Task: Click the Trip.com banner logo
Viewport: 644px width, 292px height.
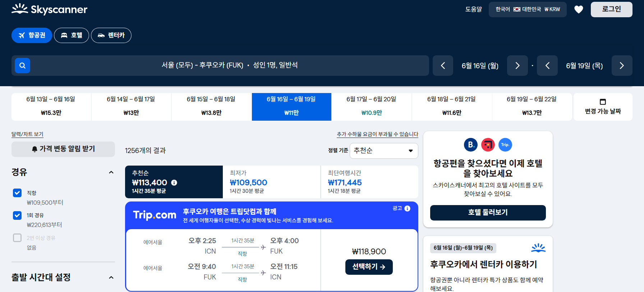Action: click(x=155, y=215)
